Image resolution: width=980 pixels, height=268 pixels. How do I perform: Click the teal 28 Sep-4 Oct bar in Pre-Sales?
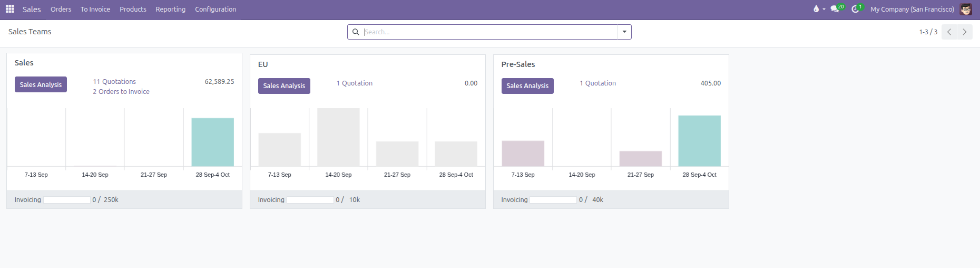[x=699, y=141]
